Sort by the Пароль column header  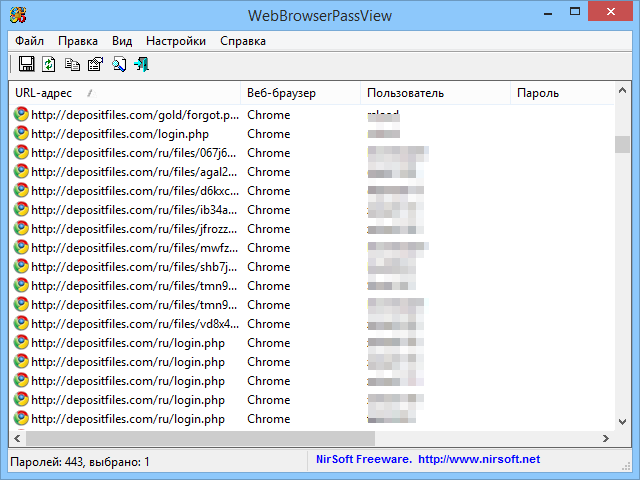(x=562, y=93)
